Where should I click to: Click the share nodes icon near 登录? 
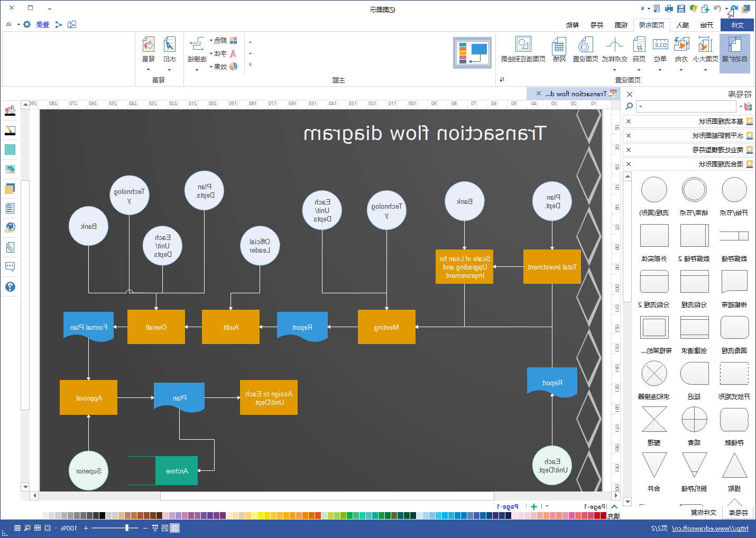[59, 24]
